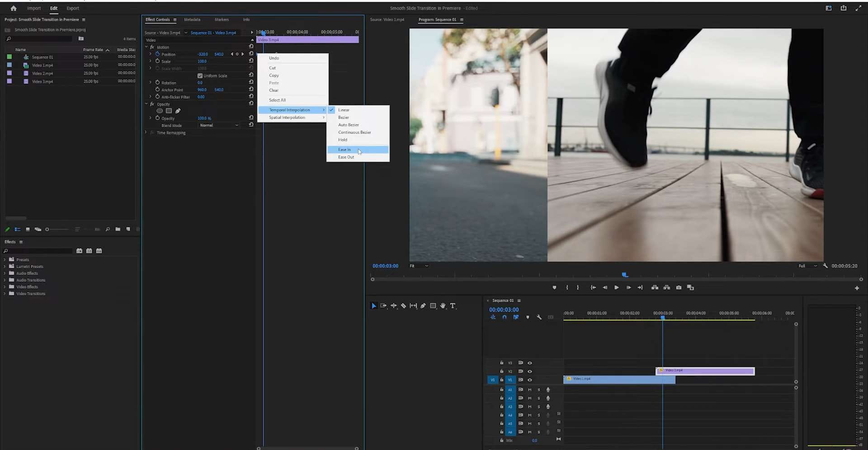This screenshot has width=868, height=450.
Task: Select the Pen tool in timeline toolbar
Action: click(x=423, y=306)
